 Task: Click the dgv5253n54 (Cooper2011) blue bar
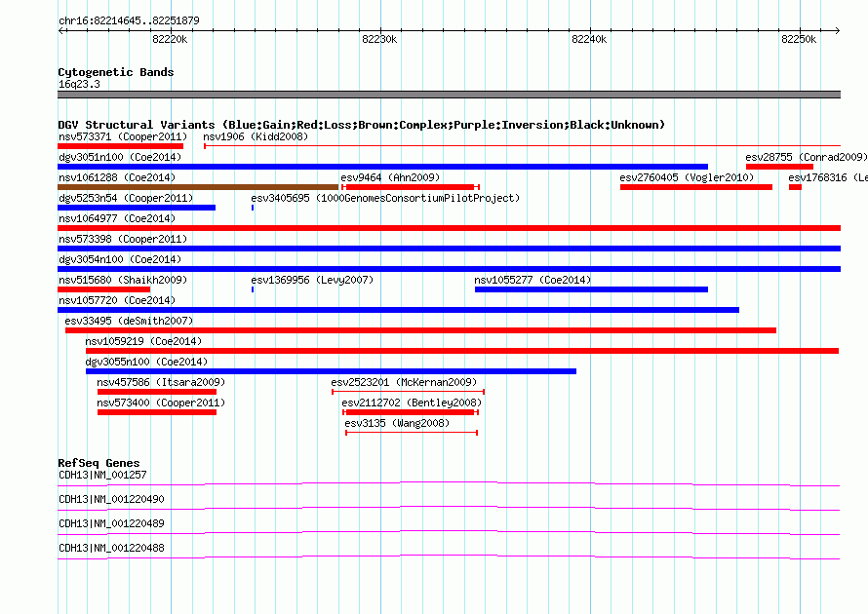pos(137,208)
